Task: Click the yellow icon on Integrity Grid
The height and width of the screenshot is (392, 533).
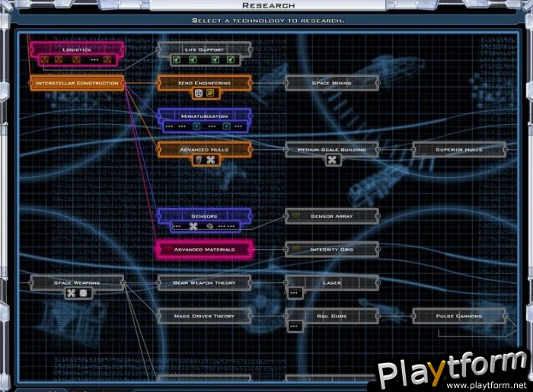Action: click(x=296, y=249)
